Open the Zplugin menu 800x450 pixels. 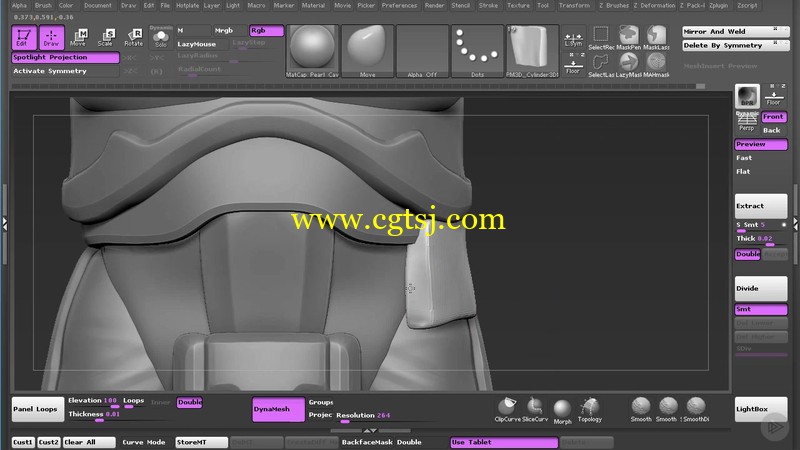click(x=718, y=6)
